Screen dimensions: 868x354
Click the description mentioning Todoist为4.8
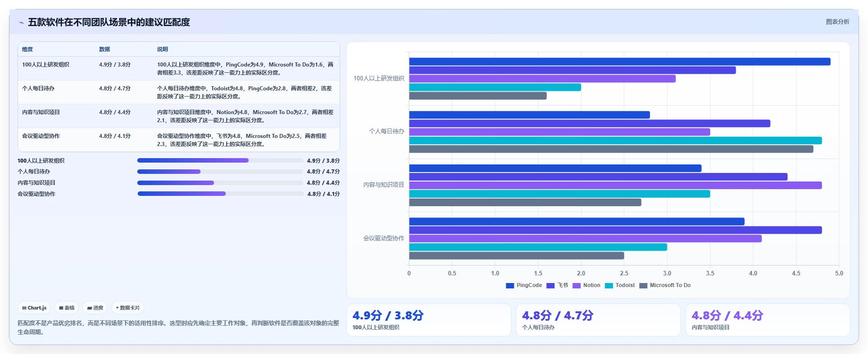click(246, 93)
